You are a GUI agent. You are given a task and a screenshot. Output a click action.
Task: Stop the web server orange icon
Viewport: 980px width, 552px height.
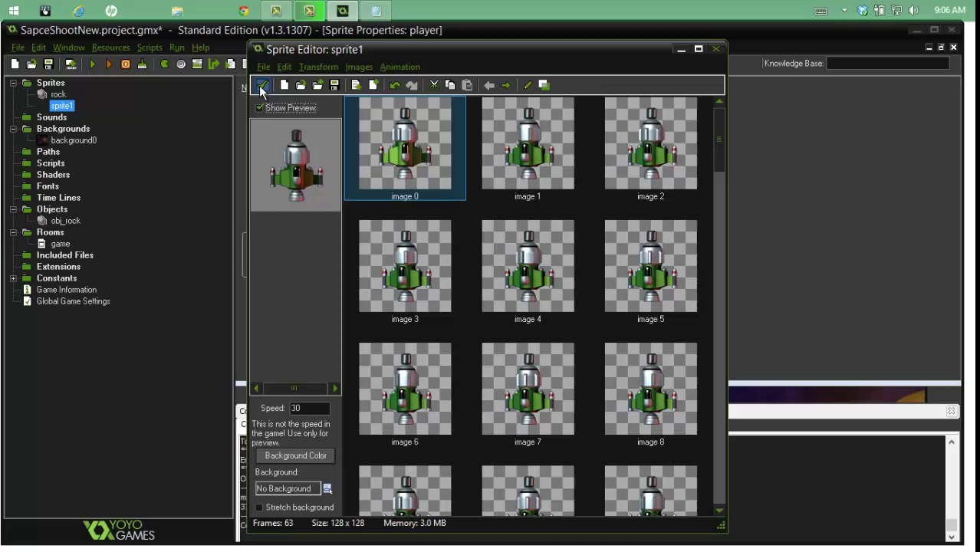click(x=126, y=64)
